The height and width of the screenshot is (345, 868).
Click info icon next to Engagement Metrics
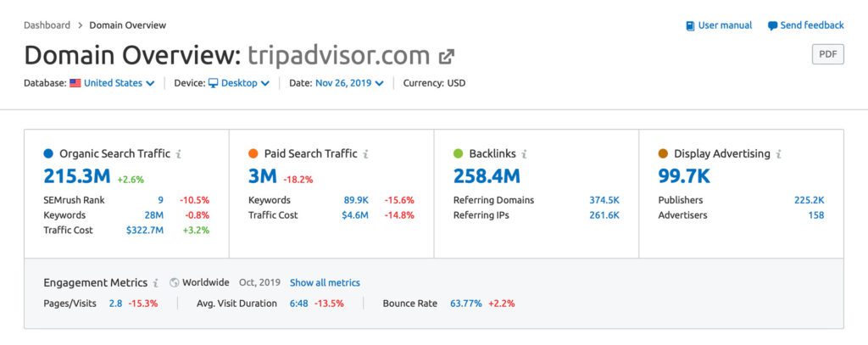[156, 283]
